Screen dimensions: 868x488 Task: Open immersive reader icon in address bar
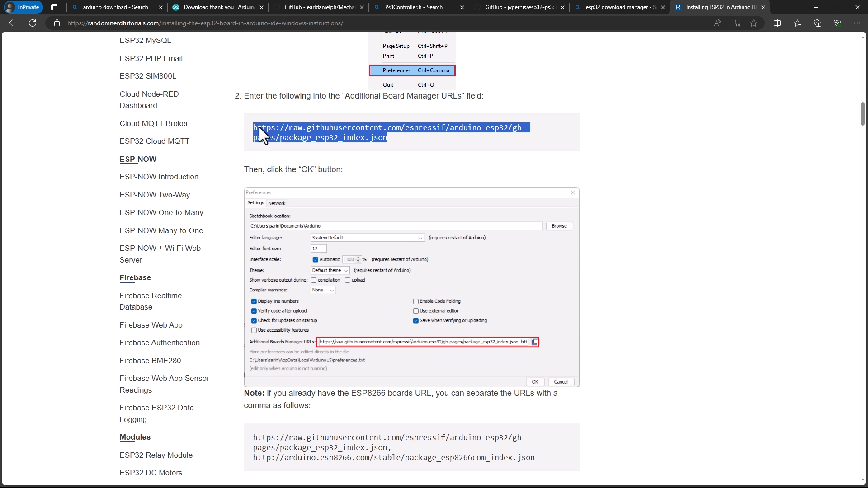736,23
